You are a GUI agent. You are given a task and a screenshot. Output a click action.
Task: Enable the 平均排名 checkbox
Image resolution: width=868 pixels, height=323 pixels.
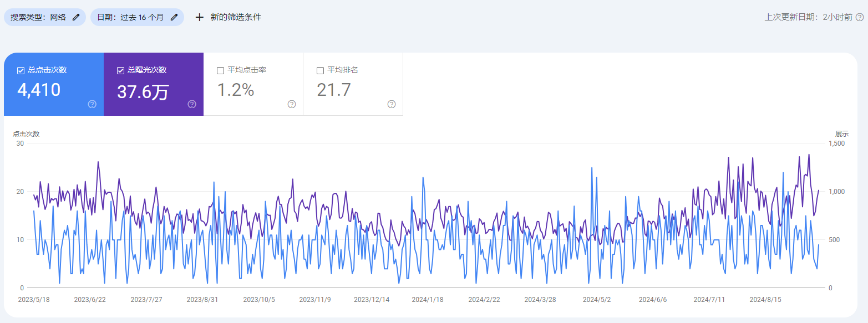tap(320, 70)
